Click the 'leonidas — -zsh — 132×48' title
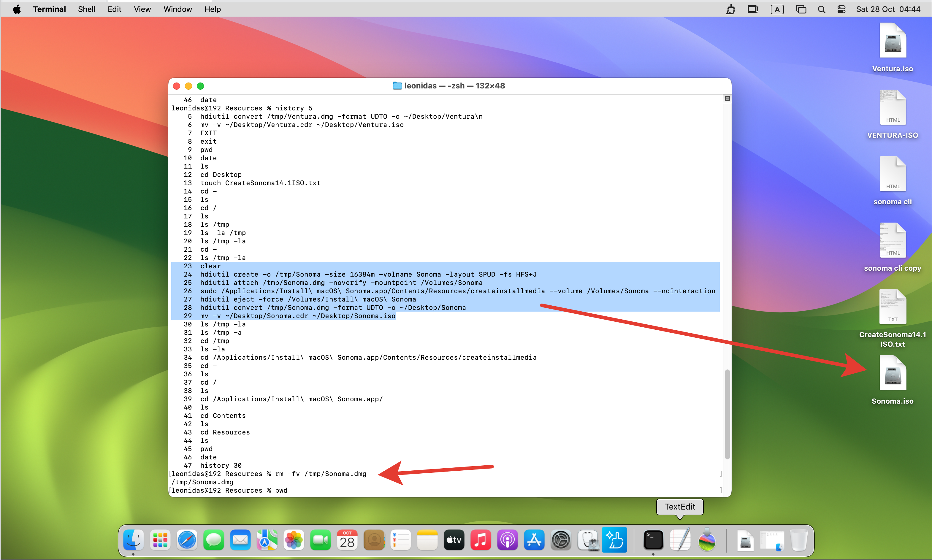Image resolution: width=932 pixels, height=560 pixels. pyautogui.click(x=454, y=86)
